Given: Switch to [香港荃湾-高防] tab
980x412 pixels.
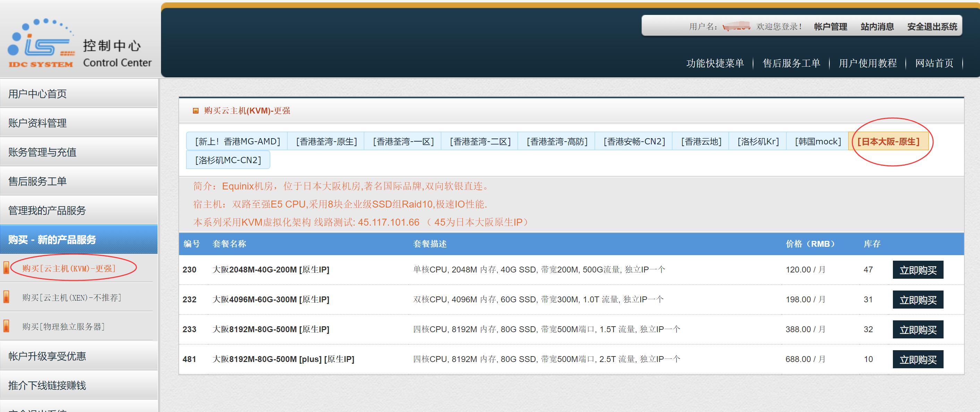Looking at the screenshot, I should 557,142.
